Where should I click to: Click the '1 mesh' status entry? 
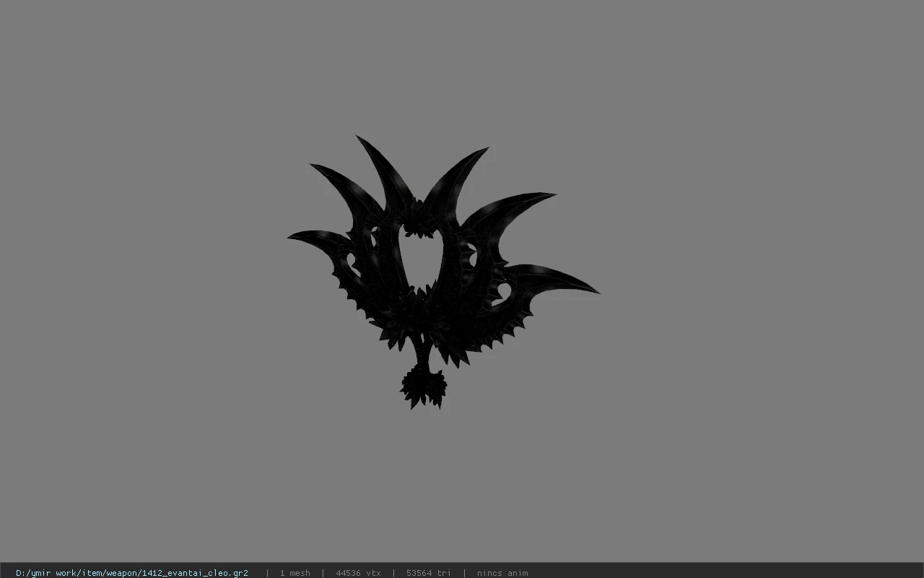click(295, 573)
